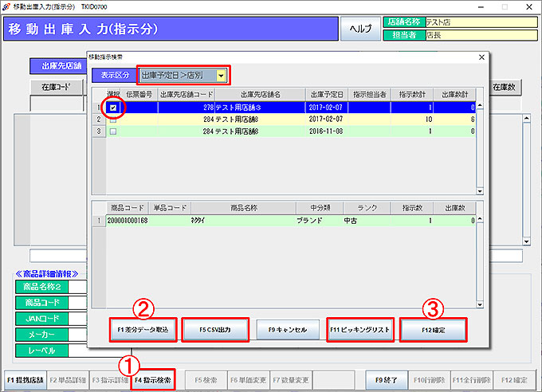The image size is (542, 392).
Task: Click the 在庫コード input field
Action: click(x=57, y=104)
